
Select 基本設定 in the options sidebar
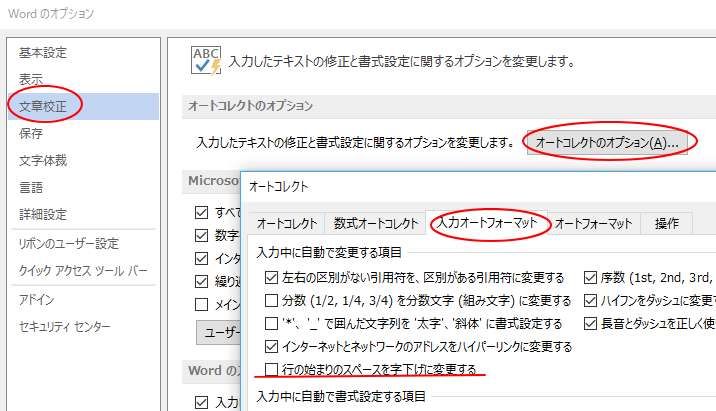pyautogui.click(x=43, y=53)
